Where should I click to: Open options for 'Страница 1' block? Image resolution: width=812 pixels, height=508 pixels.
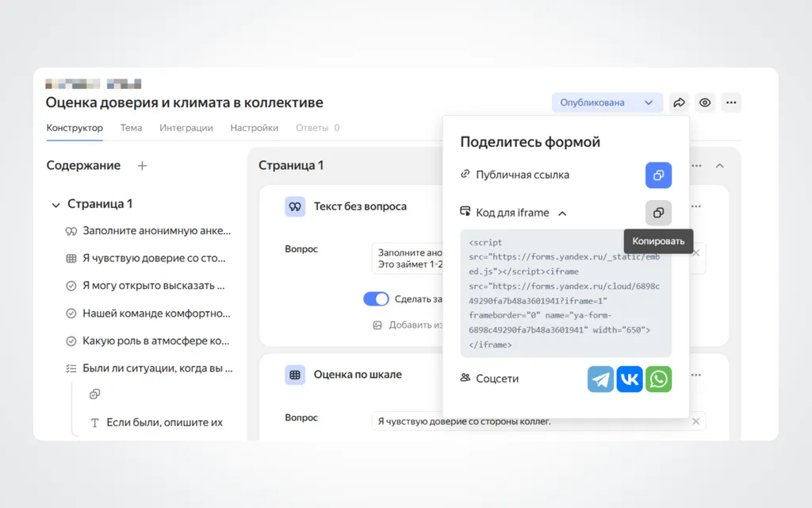pos(696,166)
